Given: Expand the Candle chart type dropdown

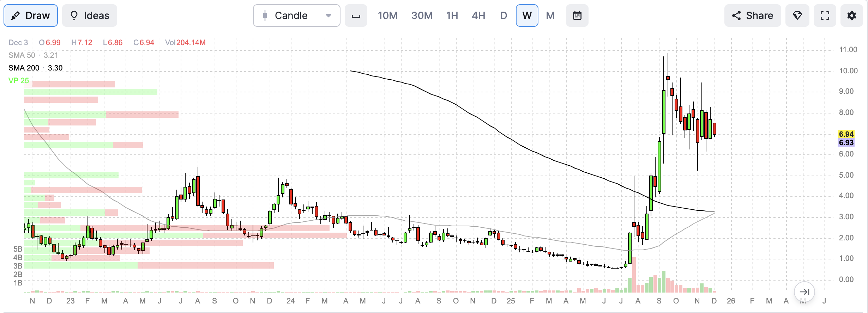Looking at the screenshot, I should coord(297,16).
